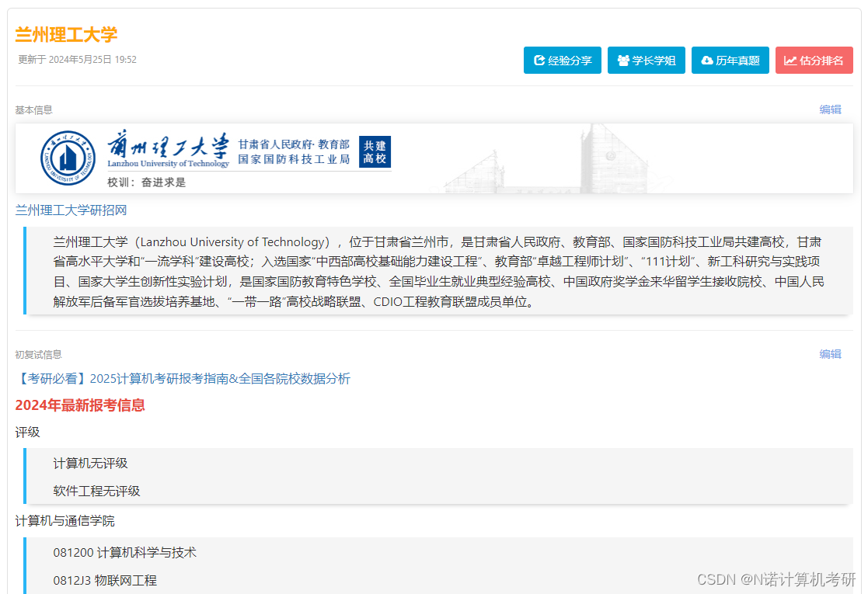Click the red 2024年最新报考信息 heading
The height and width of the screenshot is (594, 868).
click(x=80, y=405)
